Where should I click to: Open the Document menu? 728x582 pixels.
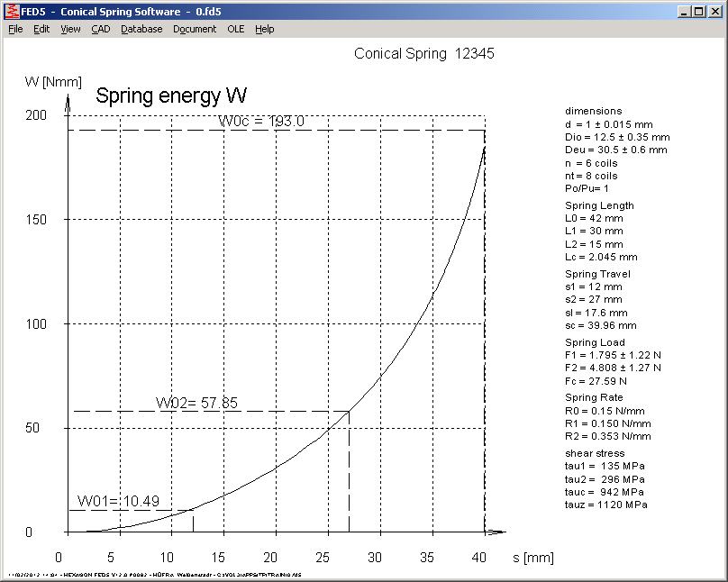tap(195, 29)
